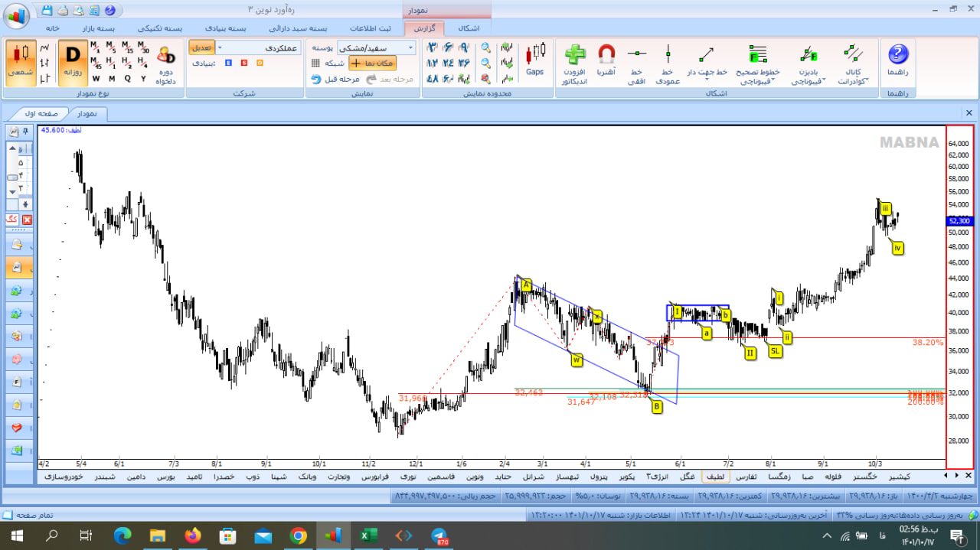The height and width of the screenshot is (550, 980).
Task: Close the chart tab with the X button
Action: (969, 113)
